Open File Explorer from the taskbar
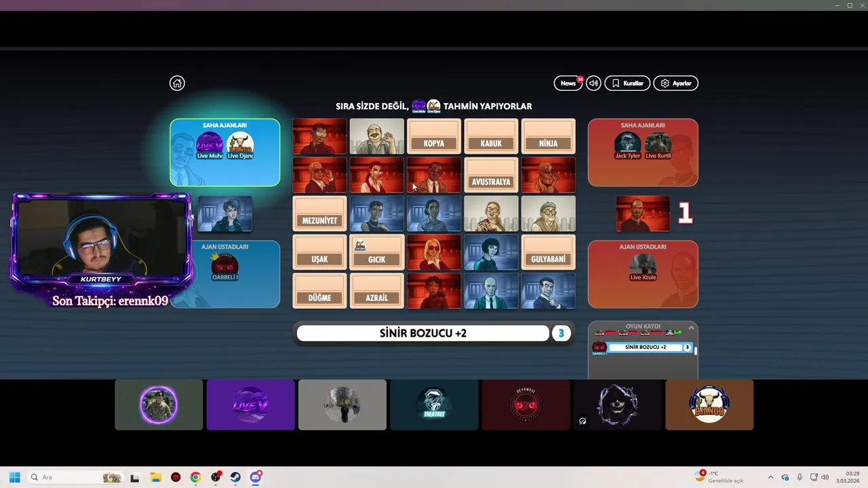 coord(155,477)
